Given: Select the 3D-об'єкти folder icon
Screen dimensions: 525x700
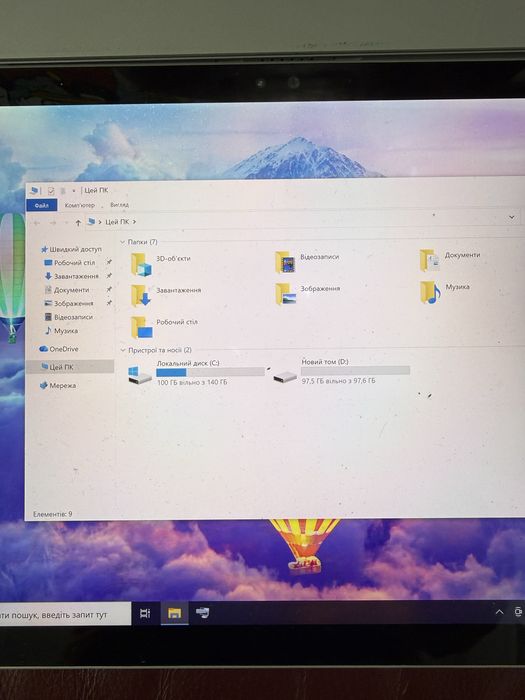Looking at the screenshot, I should coord(141,264).
